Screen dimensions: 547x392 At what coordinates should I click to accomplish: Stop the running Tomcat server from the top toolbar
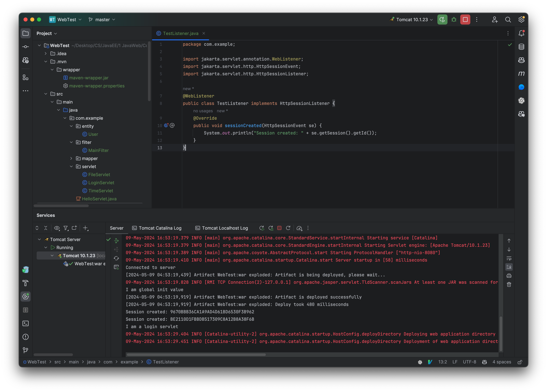click(465, 19)
